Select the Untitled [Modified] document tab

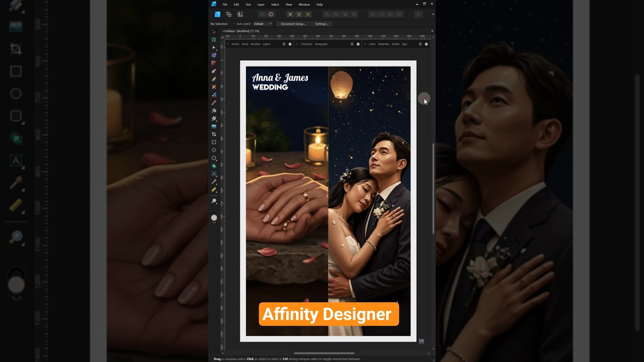click(x=241, y=31)
